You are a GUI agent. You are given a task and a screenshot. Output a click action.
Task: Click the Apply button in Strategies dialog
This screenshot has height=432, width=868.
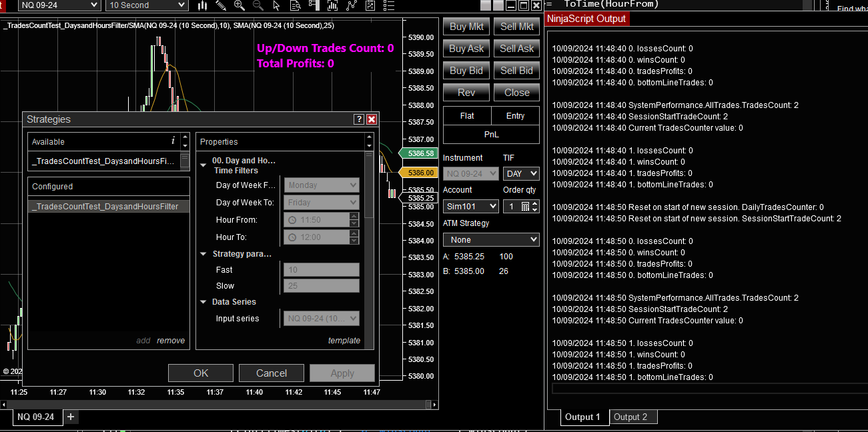(x=342, y=373)
